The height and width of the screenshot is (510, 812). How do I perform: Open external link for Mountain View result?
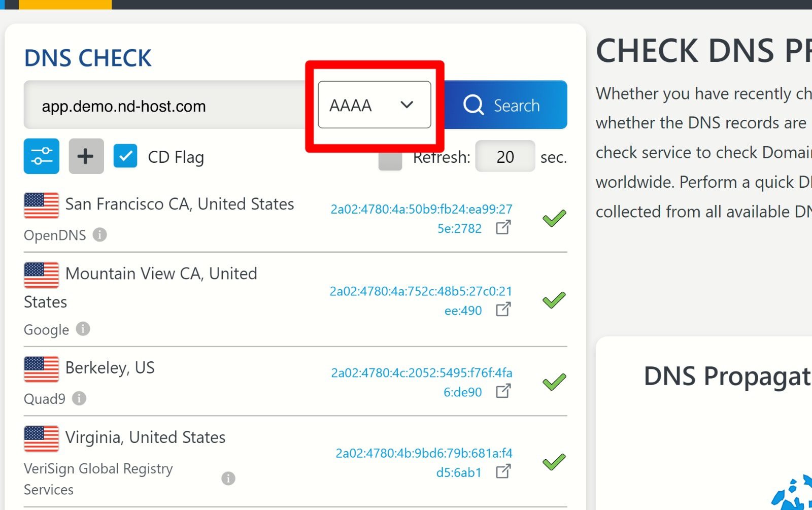click(x=503, y=310)
